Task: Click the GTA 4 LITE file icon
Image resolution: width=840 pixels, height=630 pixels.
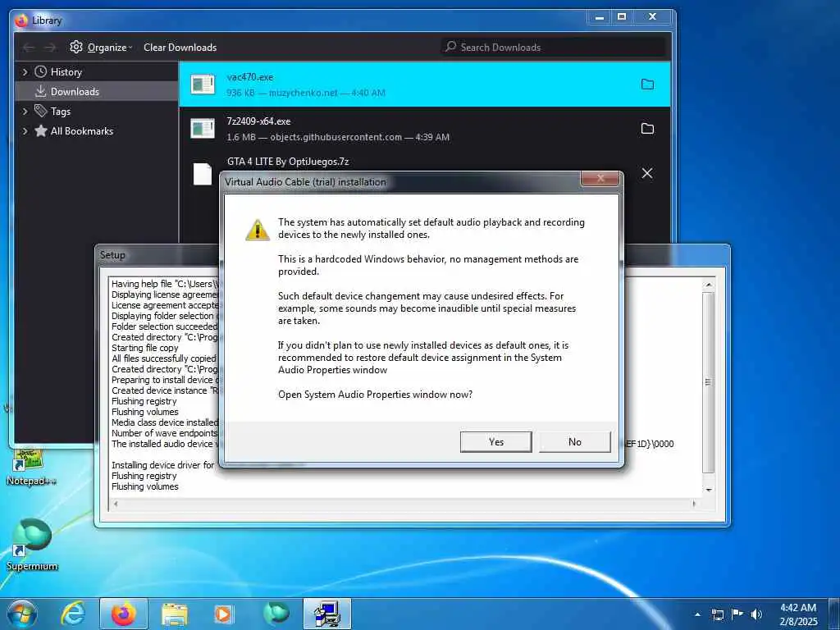Action: (x=203, y=174)
